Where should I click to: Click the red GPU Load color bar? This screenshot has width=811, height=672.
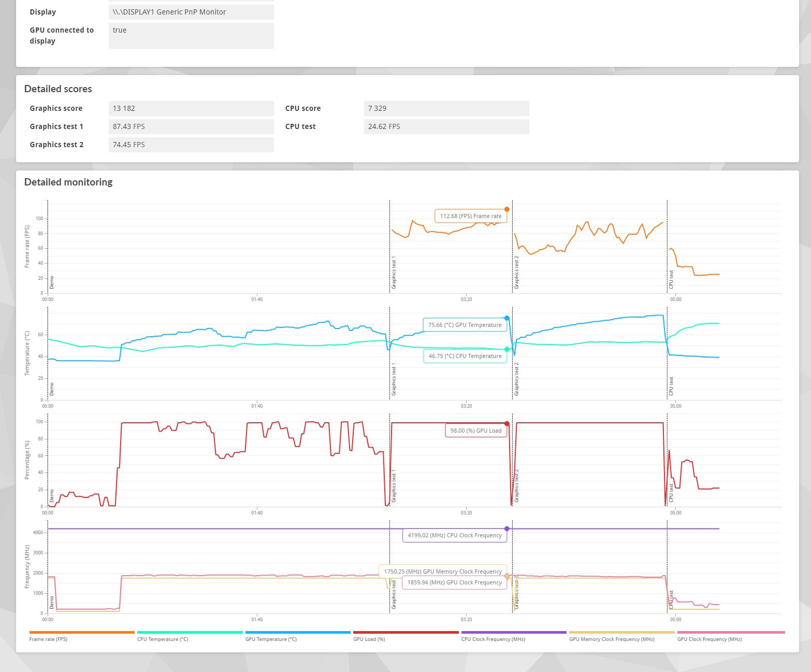coord(406,632)
